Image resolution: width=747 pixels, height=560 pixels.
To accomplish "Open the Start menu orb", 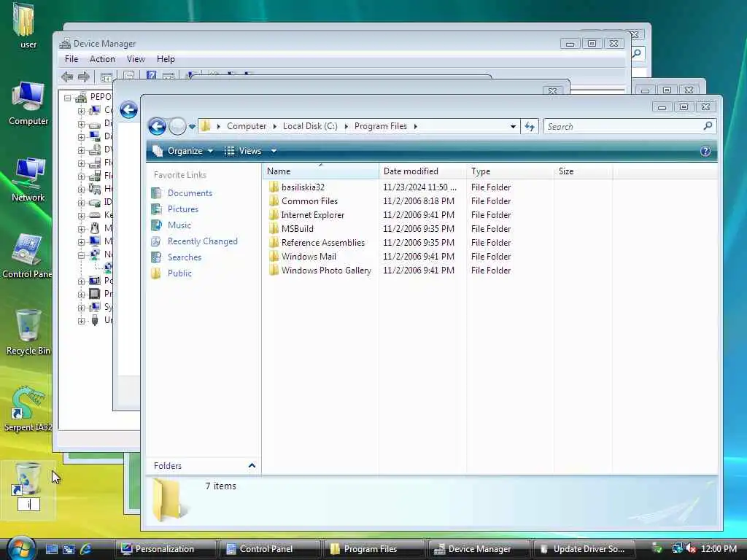I will click(20, 548).
